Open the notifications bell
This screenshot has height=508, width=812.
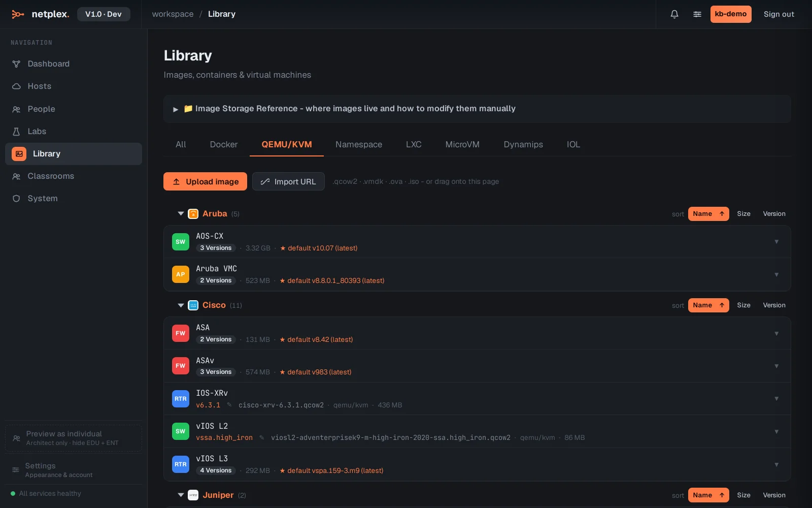click(674, 14)
